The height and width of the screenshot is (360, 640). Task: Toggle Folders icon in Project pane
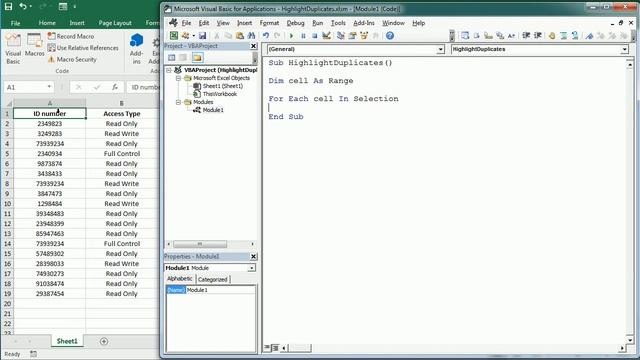pyautogui.click(x=198, y=58)
